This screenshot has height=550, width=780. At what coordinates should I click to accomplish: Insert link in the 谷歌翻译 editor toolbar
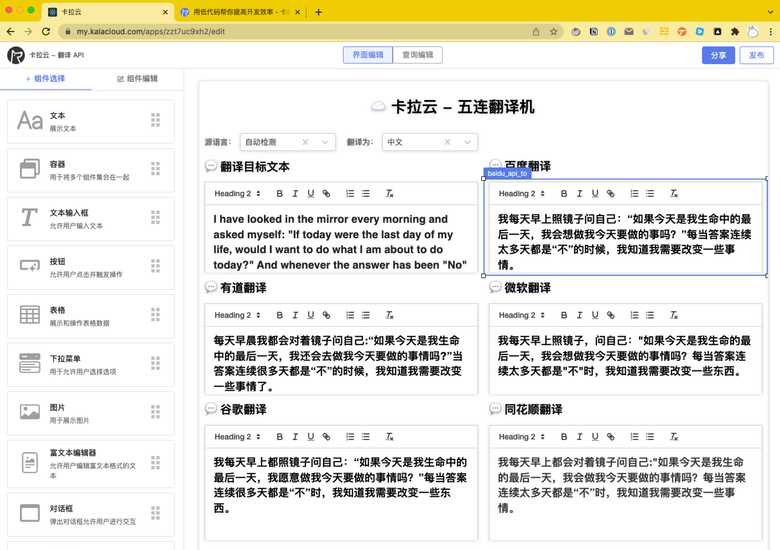(326, 437)
